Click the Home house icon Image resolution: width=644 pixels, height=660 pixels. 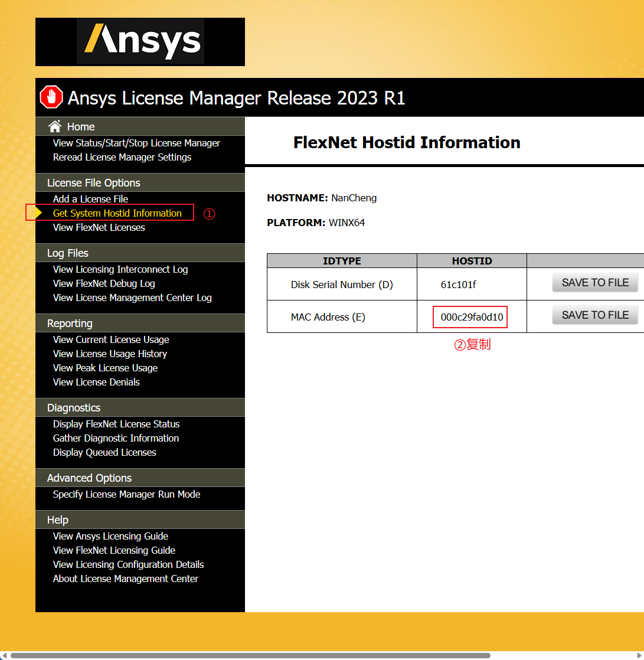coord(55,126)
